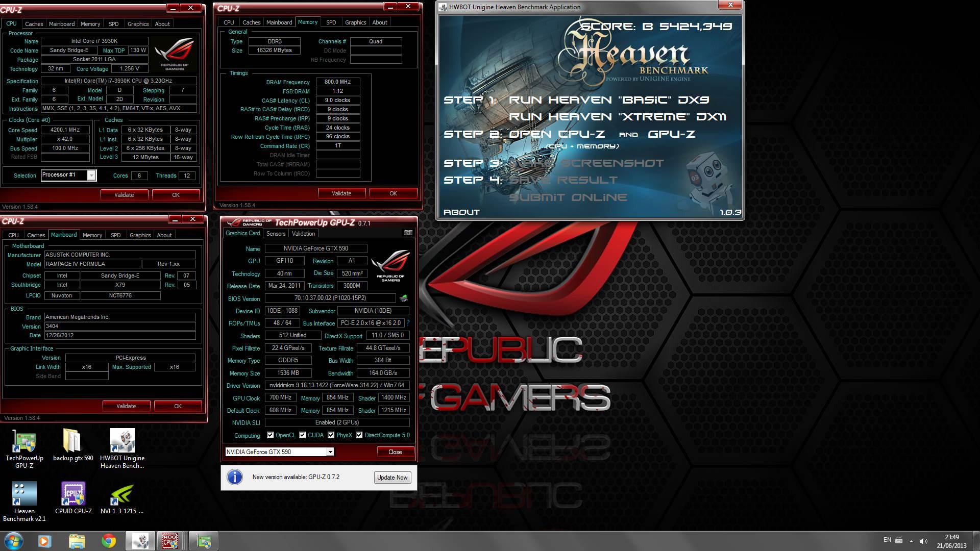This screenshot has height=551, width=980.
Task: Click the CPU-Z About tab in Memory window
Action: coord(380,22)
